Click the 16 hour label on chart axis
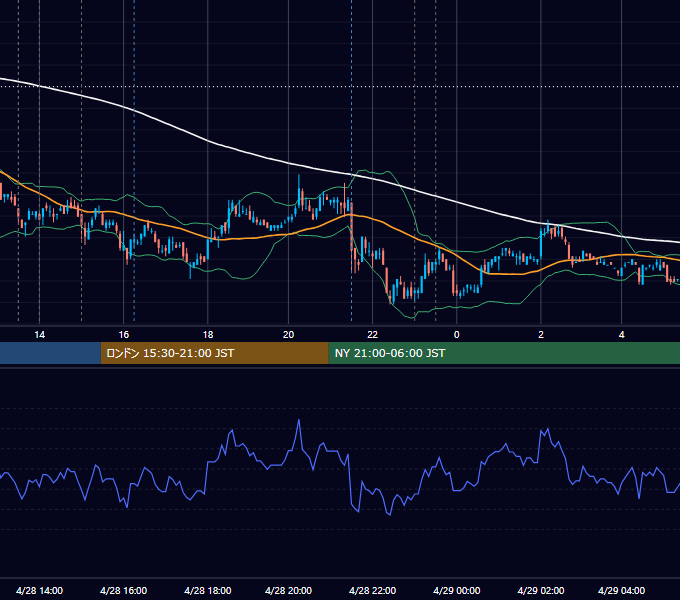The image size is (680, 600). 124,335
